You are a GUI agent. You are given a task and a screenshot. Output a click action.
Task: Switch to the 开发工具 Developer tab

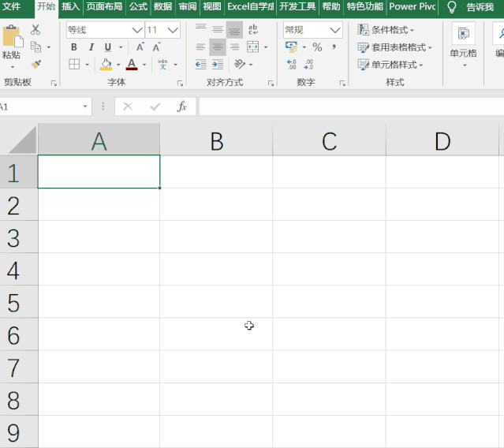(x=297, y=6)
